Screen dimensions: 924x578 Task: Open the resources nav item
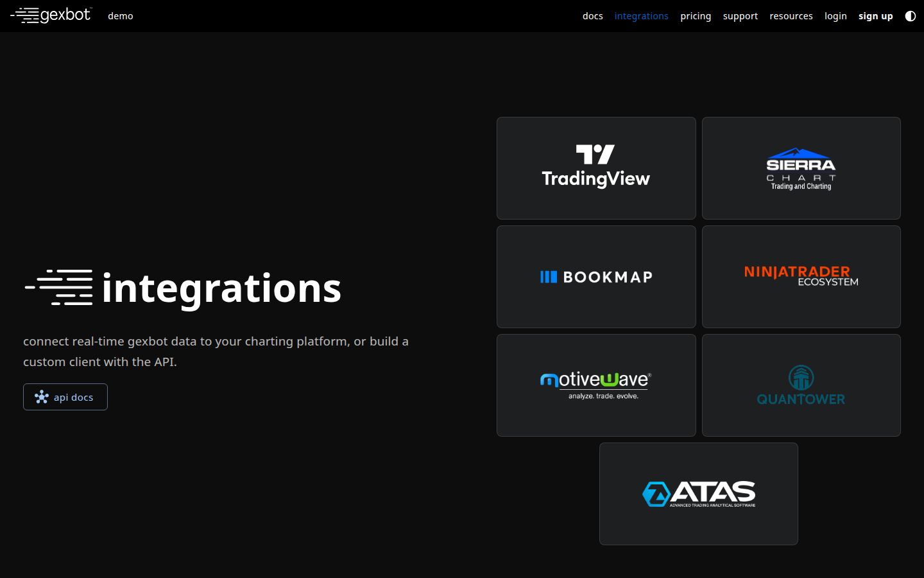(791, 16)
